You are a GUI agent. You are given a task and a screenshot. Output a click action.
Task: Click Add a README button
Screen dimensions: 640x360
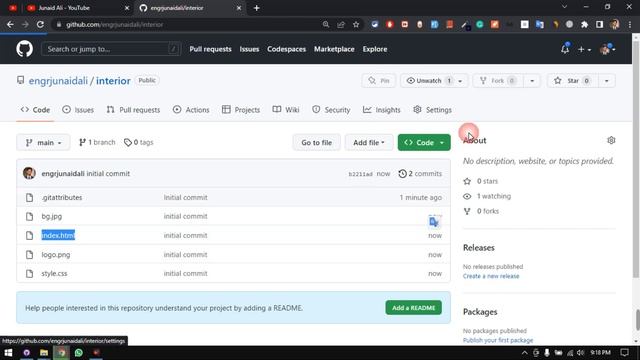point(413,308)
